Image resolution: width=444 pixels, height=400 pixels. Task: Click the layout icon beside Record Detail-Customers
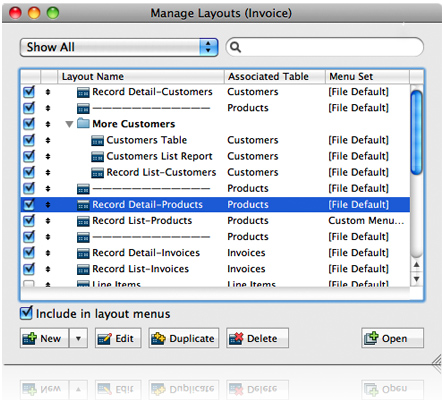(x=83, y=92)
